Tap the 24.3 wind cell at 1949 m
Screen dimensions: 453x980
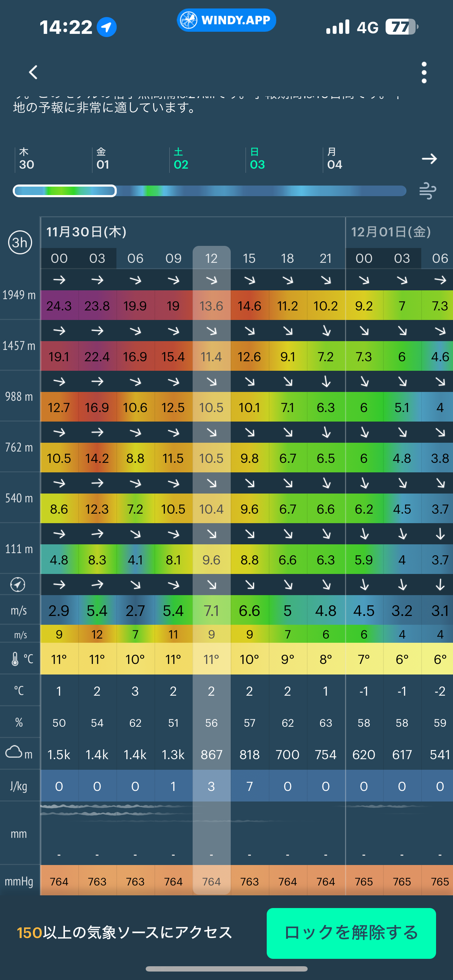pyautogui.click(x=59, y=306)
